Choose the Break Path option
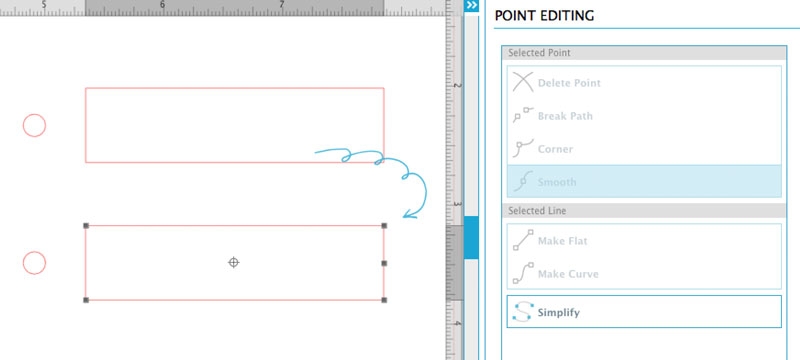This screenshot has width=800, height=360. [644, 116]
